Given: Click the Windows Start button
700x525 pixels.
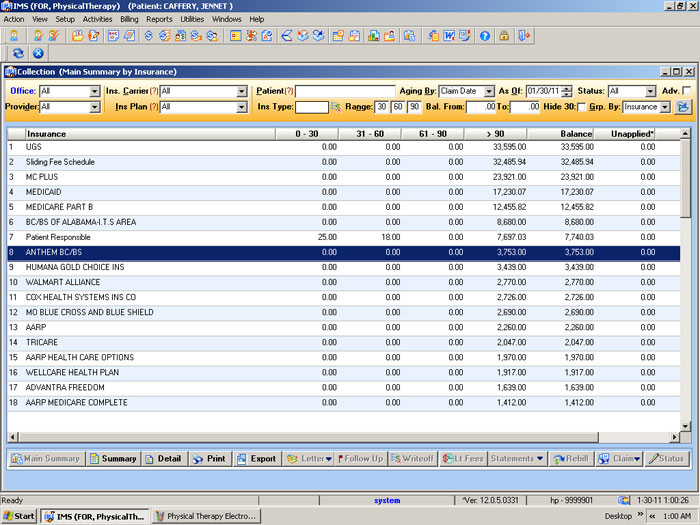Looking at the screenshot, I should point(19,517).
